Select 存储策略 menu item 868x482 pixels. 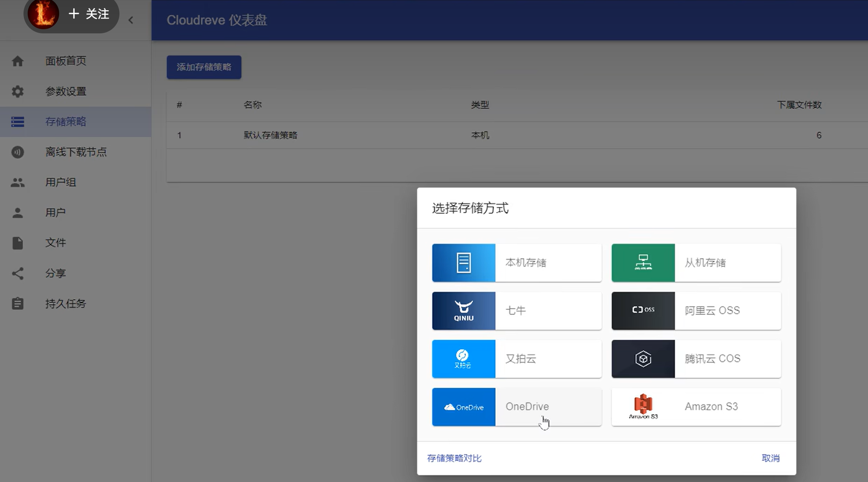click(76, 122)
